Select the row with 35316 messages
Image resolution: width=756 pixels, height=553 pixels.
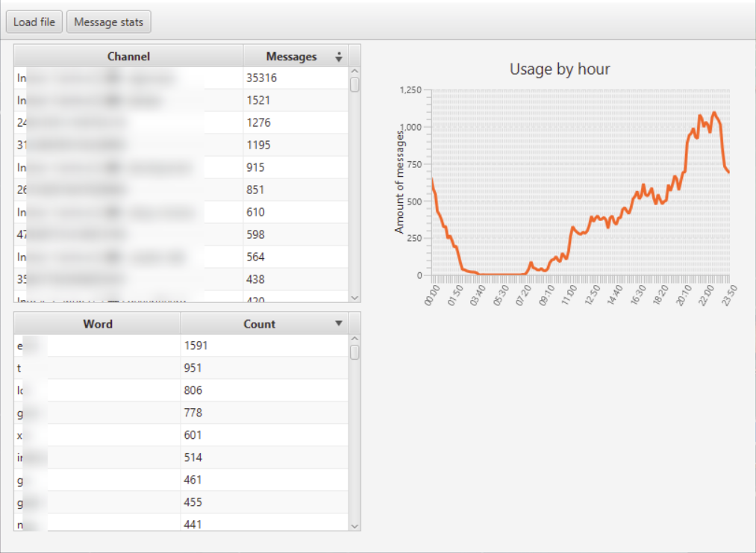pos(181,78)
